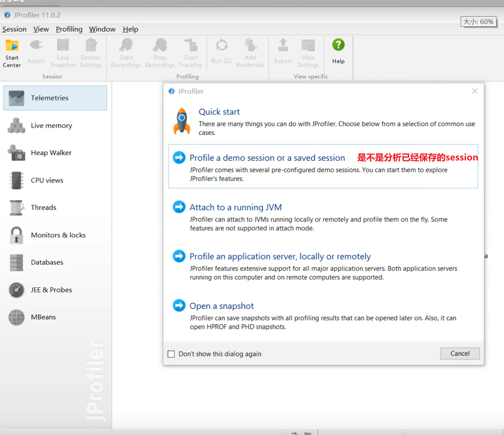Click Profile a demo session or saved session link
Image resolution: width=504 pixels, height=435 pixels.
(x=267, y=158)
